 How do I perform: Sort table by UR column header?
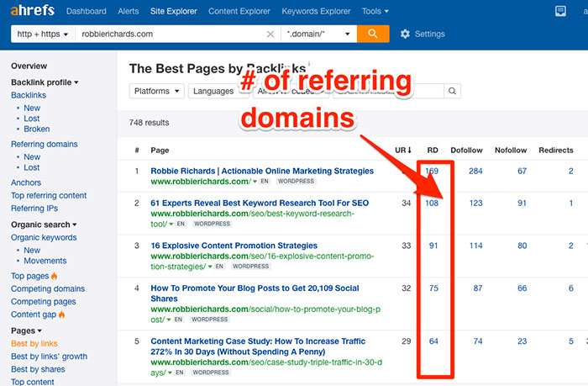(x=403, y=151)
